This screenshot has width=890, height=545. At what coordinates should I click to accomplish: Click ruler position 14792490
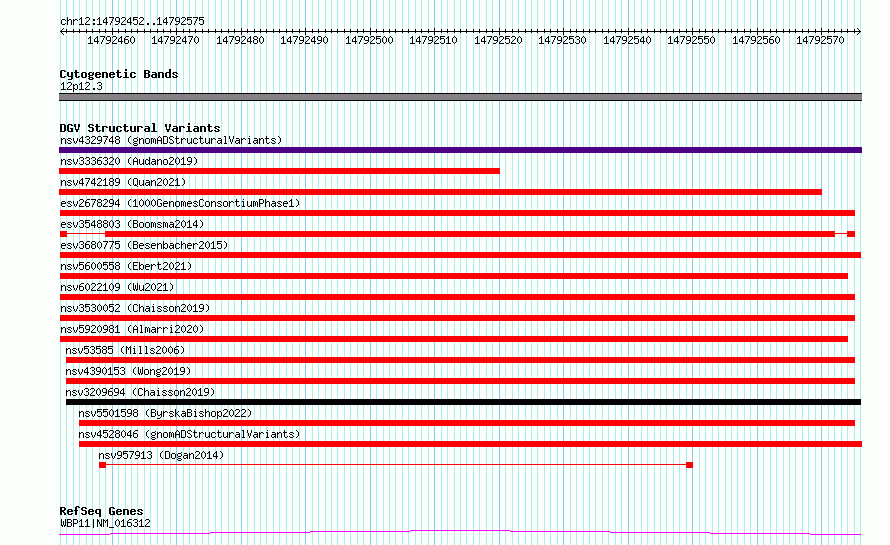(304, 40)
